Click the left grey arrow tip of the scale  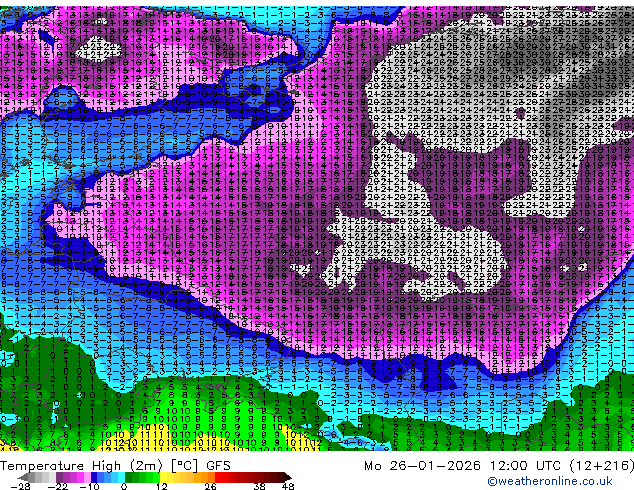[23, 477]
